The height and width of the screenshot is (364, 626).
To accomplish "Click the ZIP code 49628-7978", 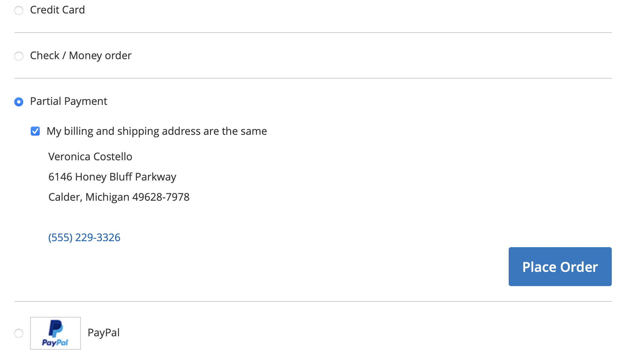I will point(161,197).
